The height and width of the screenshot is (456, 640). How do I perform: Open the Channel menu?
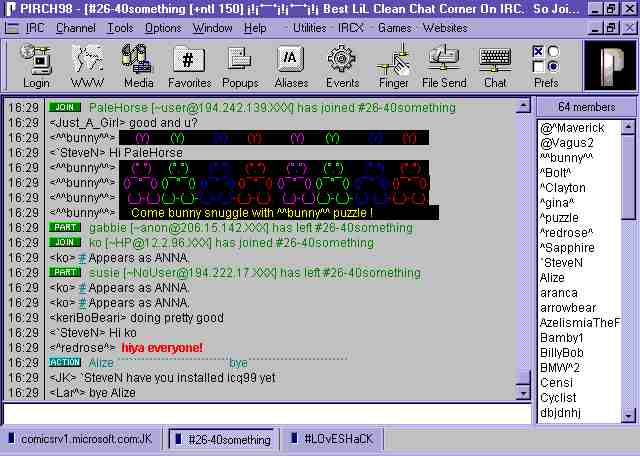75,28
